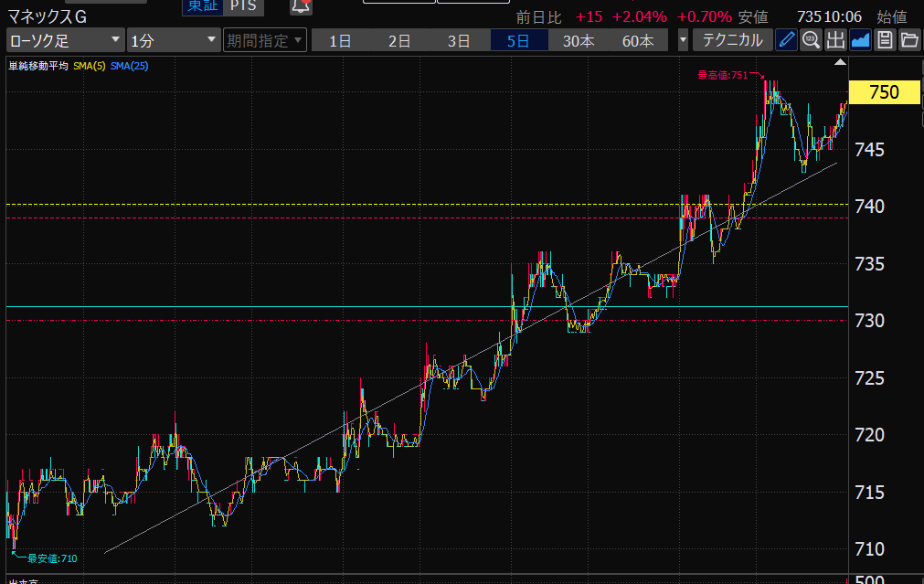Viewport: 924px width, 584px height.
Task: Open the ローソク足 chart type dropdown
Action: click(66, 40)
